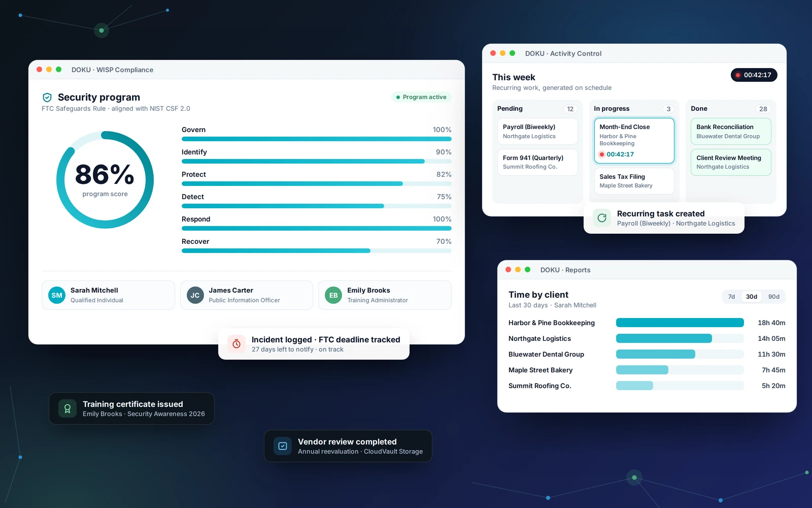Click the Recover progress bar
812x508 pixels.
[x=317, y=251]
